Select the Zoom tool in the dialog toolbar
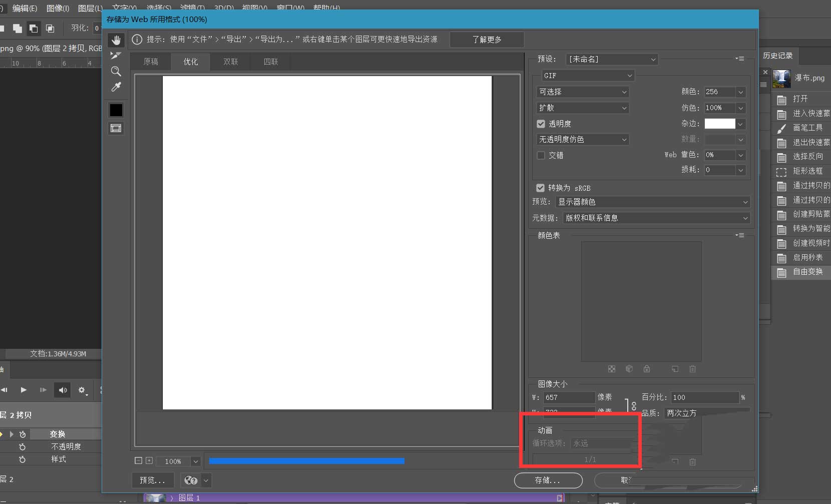This screenshot has width=831, height=504. coord(116,72)
